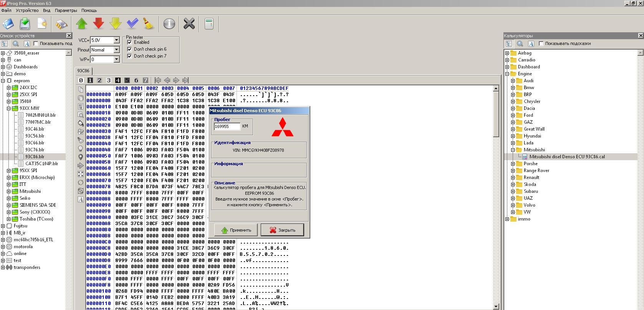Screen dimensions: 644x310
Task: Click the black X stop toolbar icon
Action: 189,24
